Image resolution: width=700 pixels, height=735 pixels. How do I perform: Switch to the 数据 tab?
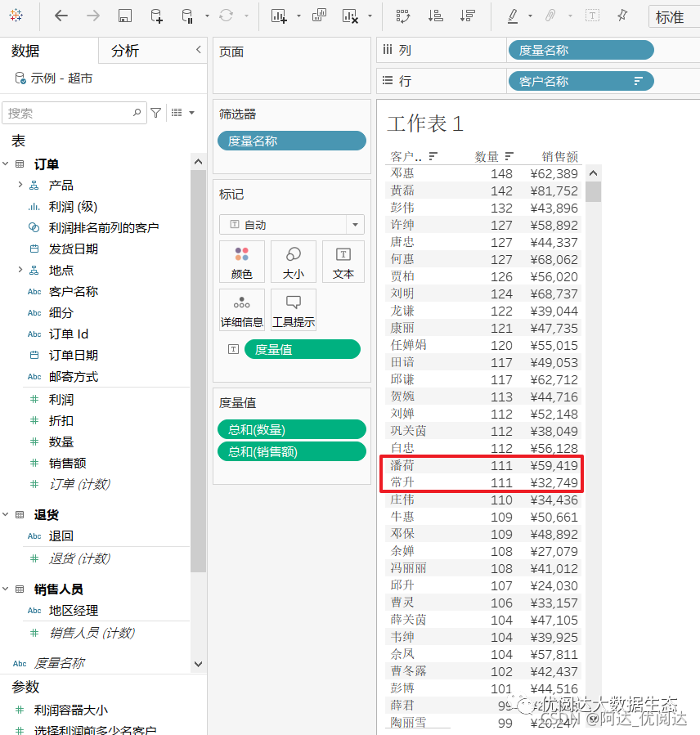coord(25,51)
